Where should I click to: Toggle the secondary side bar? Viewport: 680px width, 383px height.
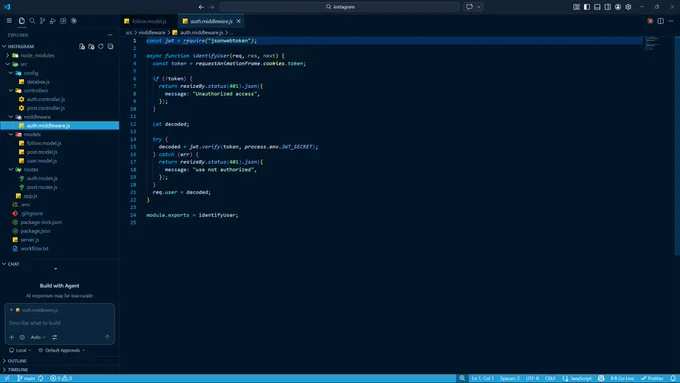(x=608, y=7)
